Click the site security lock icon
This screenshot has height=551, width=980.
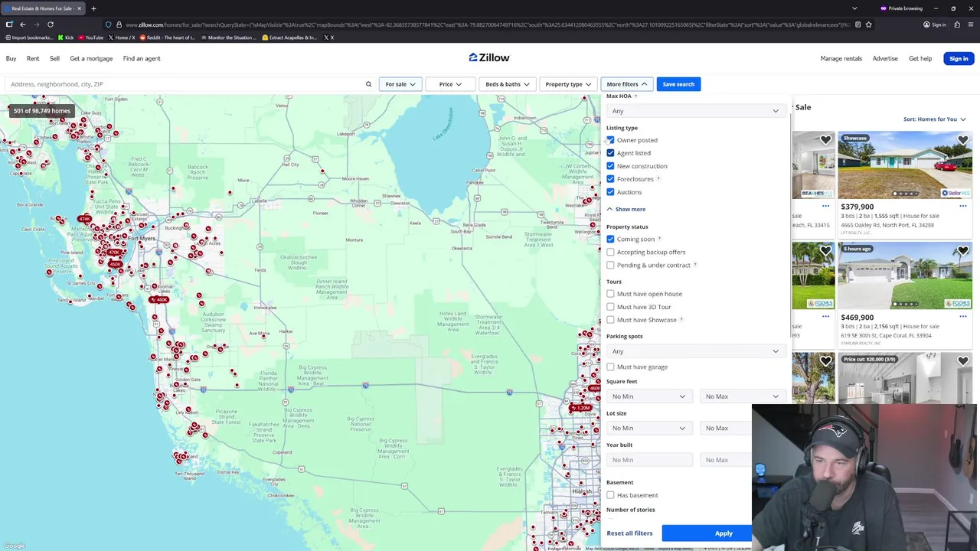119,24
